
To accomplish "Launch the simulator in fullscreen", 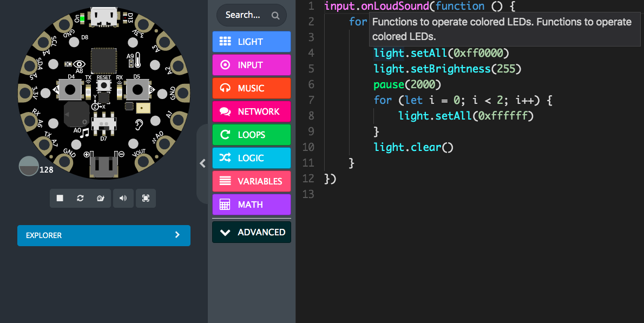I will (146, 198).
